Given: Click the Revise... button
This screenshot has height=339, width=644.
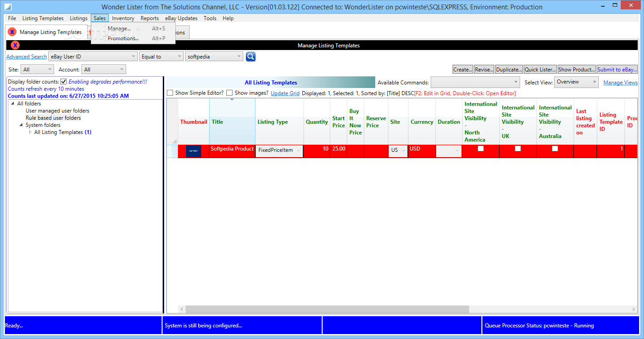Looking at the screenshot, I should point(484,69).
